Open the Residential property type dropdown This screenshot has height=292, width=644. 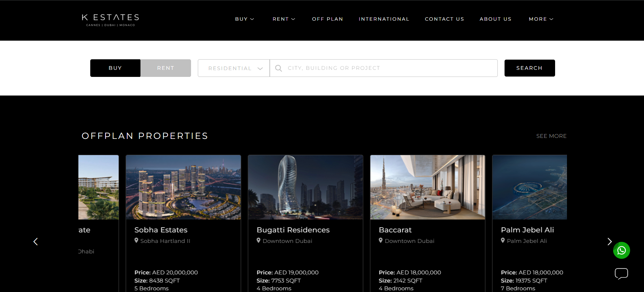point(234,68)
